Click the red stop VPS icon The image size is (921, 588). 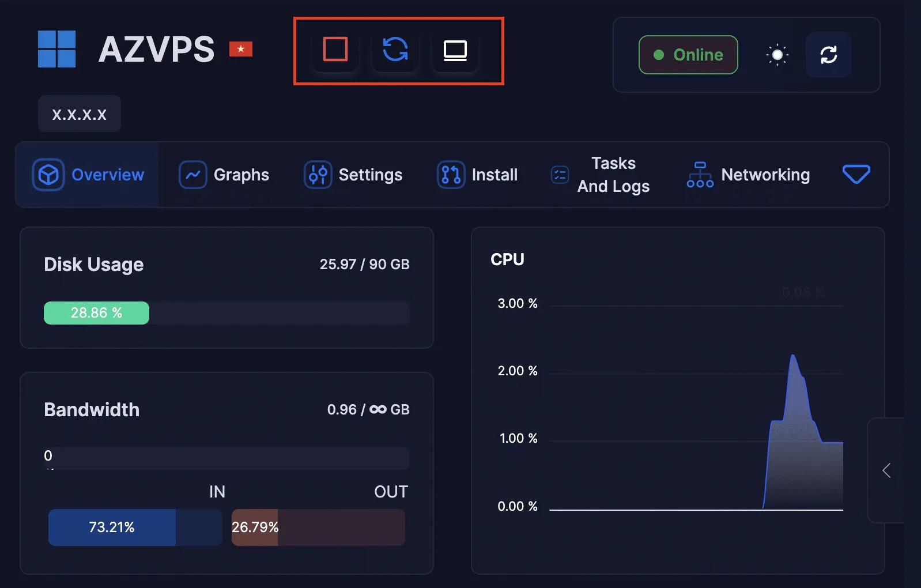point(335,50)
